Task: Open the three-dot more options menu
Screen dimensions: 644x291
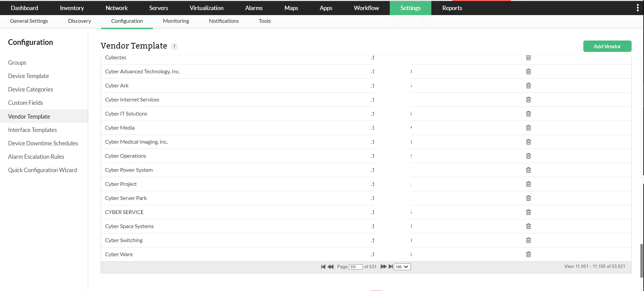Action: (x=637, y=8)
